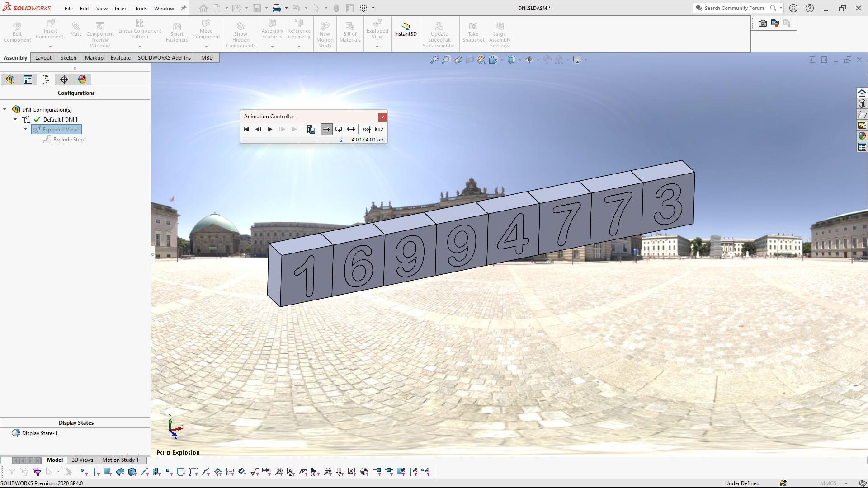
Task: Set playback mode to Normal
Action: click(x=326, y=130)
